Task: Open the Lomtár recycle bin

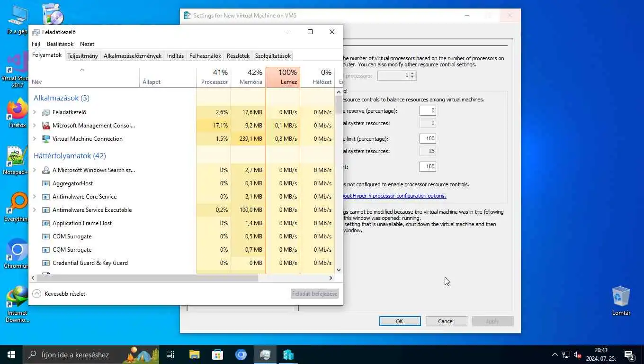Action: (621, 300)
